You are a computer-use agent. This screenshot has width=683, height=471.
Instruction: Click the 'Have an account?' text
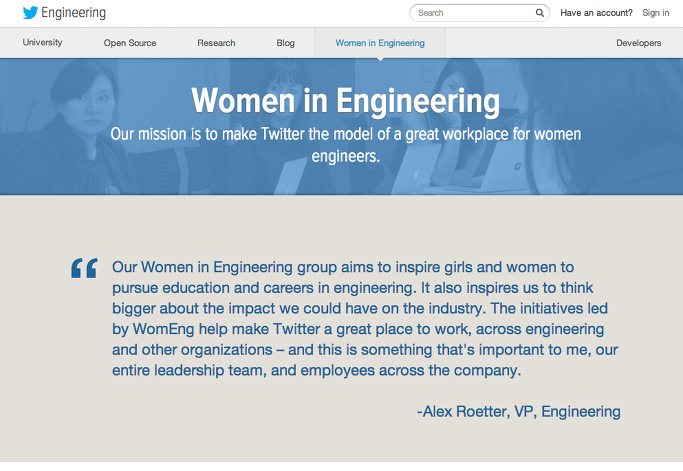[596, 13]
